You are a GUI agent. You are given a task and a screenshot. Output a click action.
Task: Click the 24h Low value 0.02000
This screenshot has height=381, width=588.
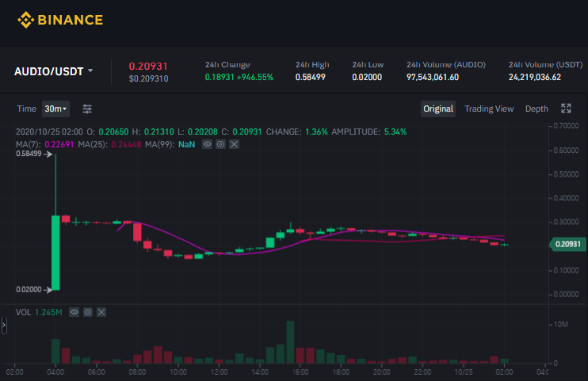pos(367,78)
